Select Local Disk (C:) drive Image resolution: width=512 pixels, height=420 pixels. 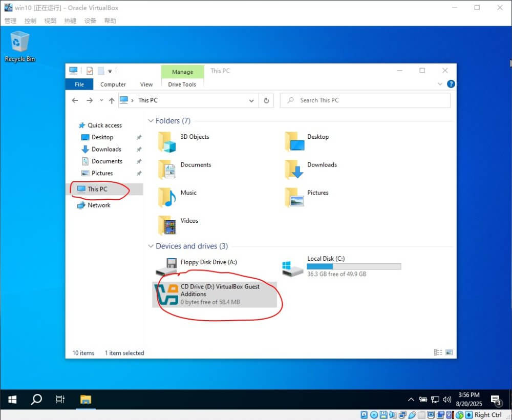[x=342, y=266]
